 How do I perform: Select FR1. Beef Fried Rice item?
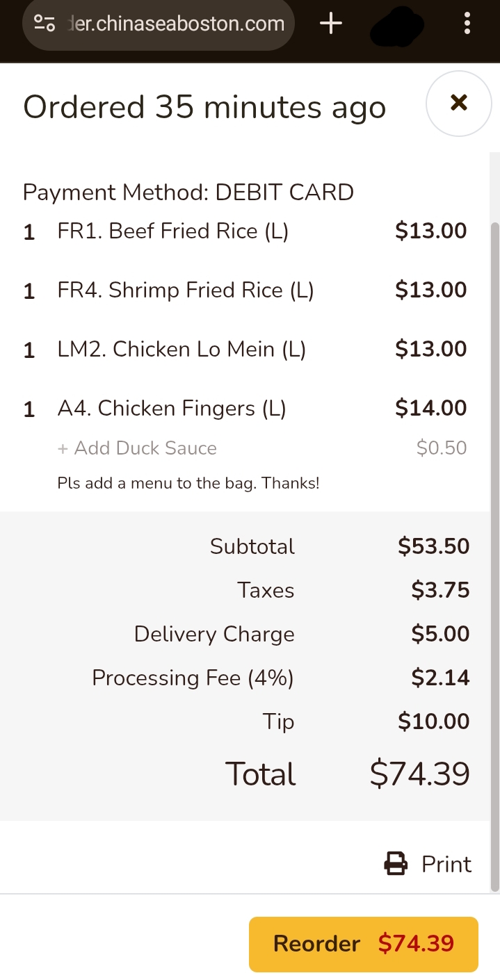coord(172,231)
